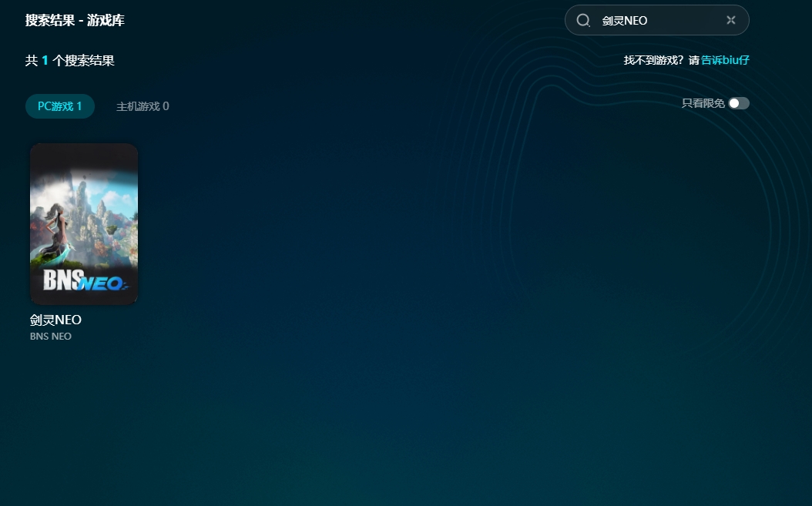Clear the search box with the X icon
Viewport: 812px width, 506px height.
(x=730, y=20)
